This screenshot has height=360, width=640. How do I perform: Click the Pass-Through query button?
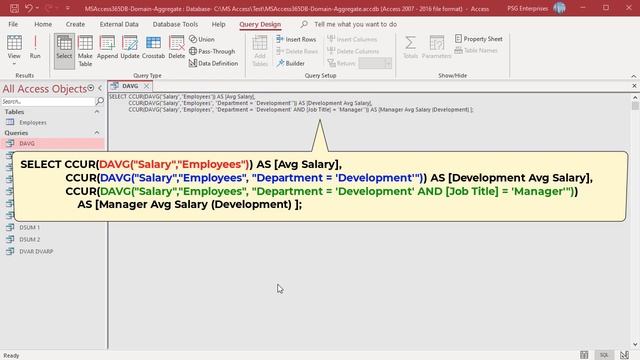point(212,51)
